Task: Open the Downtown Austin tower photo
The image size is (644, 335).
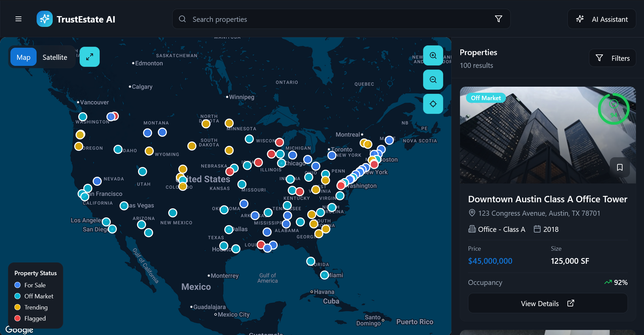Action: 548,135
